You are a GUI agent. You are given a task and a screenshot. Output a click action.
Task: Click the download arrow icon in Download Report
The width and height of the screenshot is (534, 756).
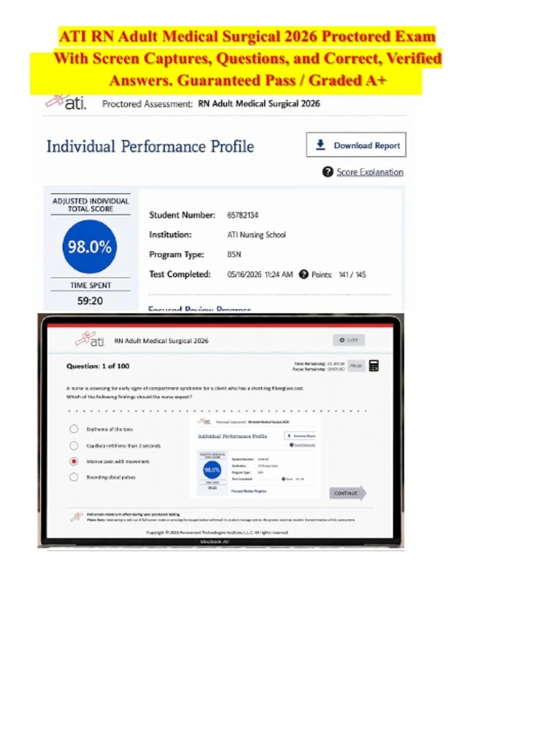coord(320,145)
